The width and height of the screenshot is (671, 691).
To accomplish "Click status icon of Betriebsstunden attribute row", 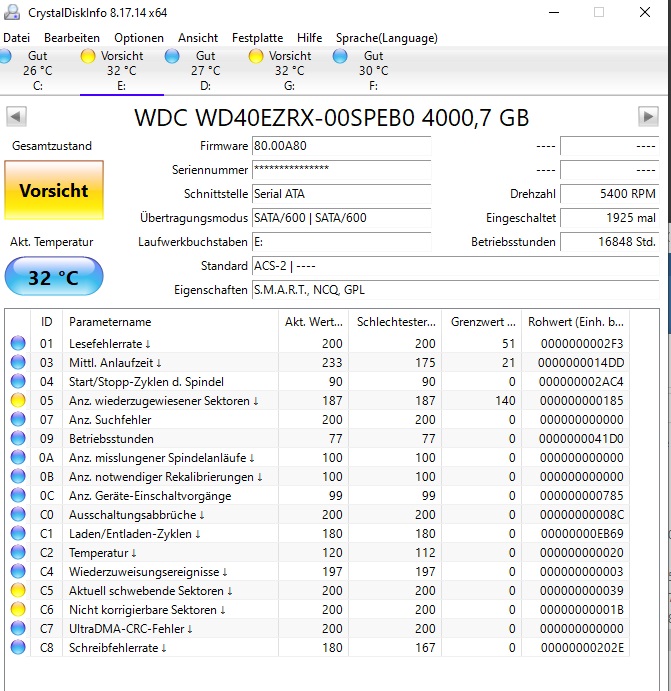I will tap(18, 438).
